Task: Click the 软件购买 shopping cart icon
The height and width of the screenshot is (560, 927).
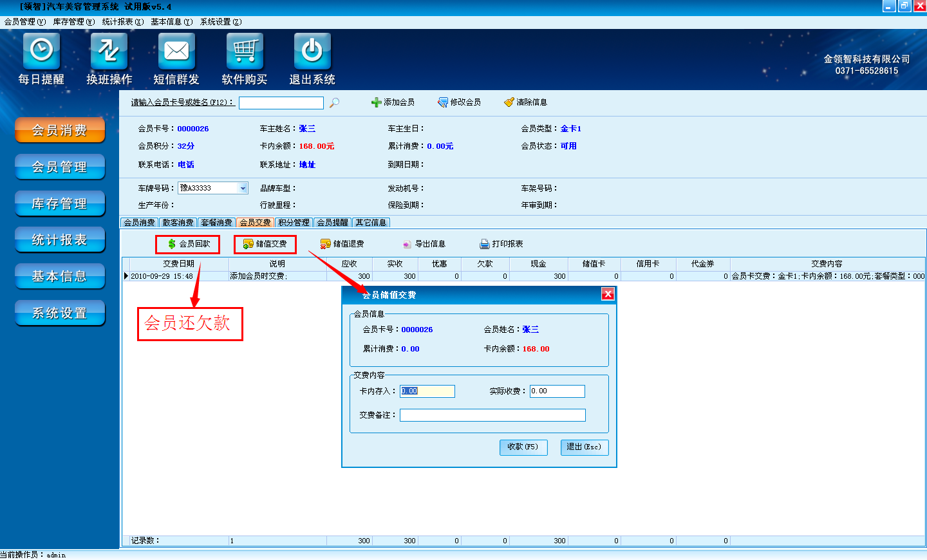Action: point(245,51)
